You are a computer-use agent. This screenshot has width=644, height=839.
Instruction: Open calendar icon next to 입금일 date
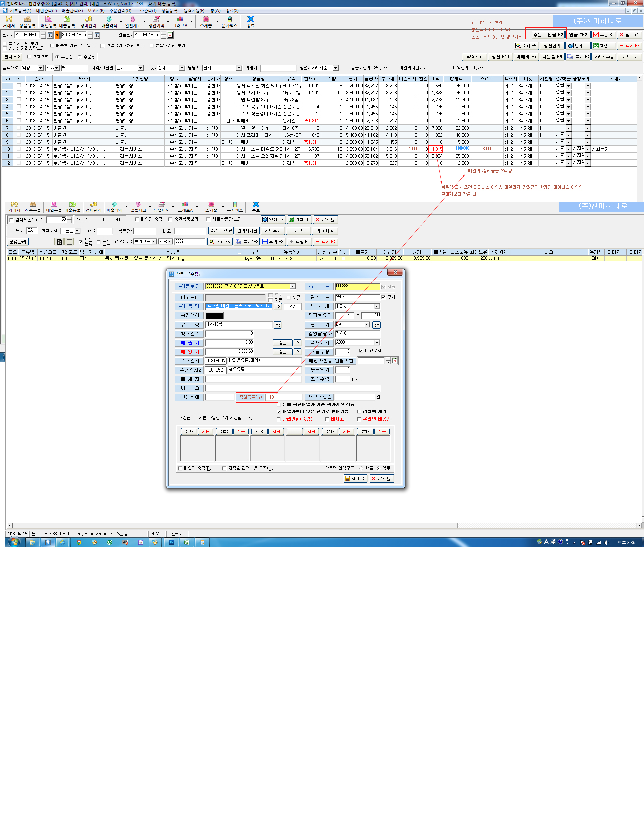170,35
